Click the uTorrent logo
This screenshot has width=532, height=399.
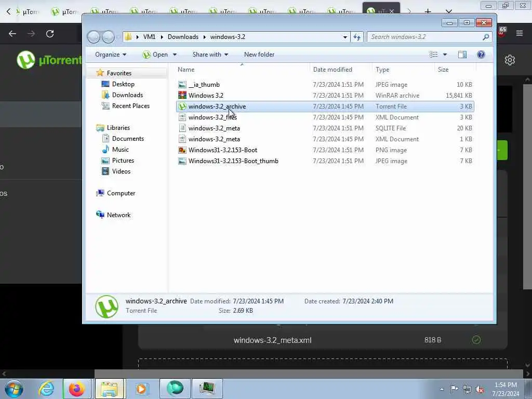point(49,60)
